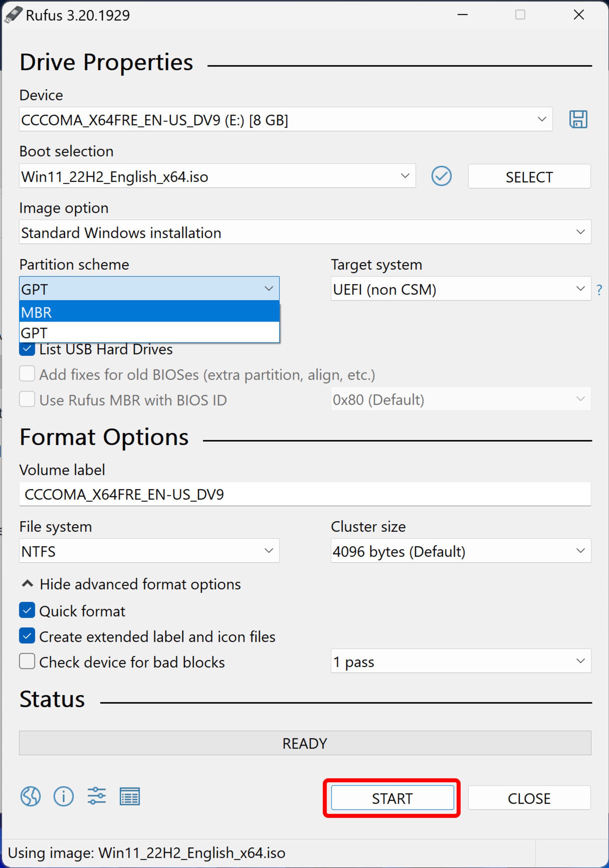This screenshot has width=609, height=868.
Task: Click the Rufus USB title bar icon
Action: point(13,15)
